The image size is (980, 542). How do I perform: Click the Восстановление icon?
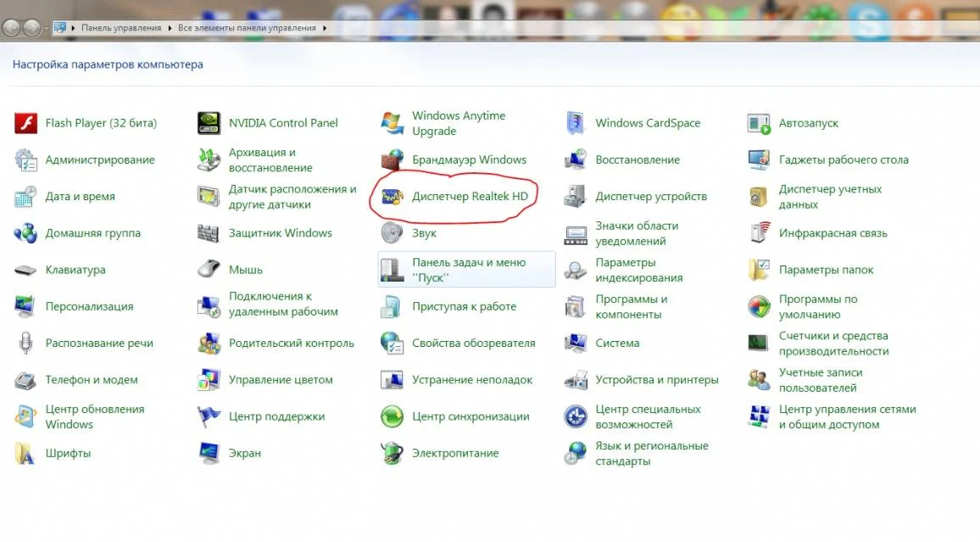[575, 160]
